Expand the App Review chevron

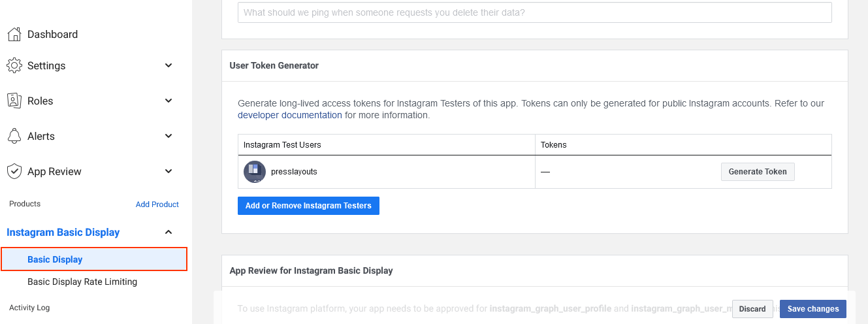(169, 171)
